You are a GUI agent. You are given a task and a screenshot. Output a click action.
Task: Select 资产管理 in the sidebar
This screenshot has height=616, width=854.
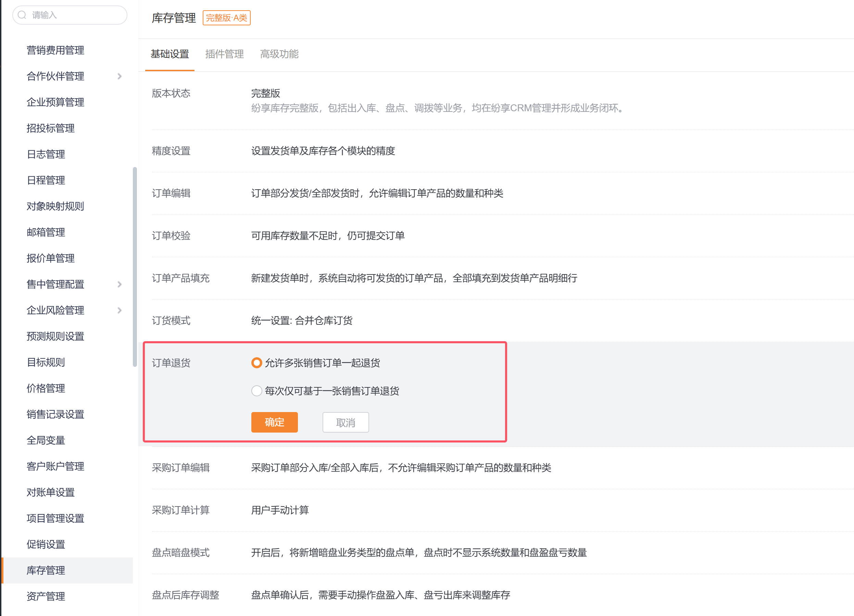(x=46, y=596)
